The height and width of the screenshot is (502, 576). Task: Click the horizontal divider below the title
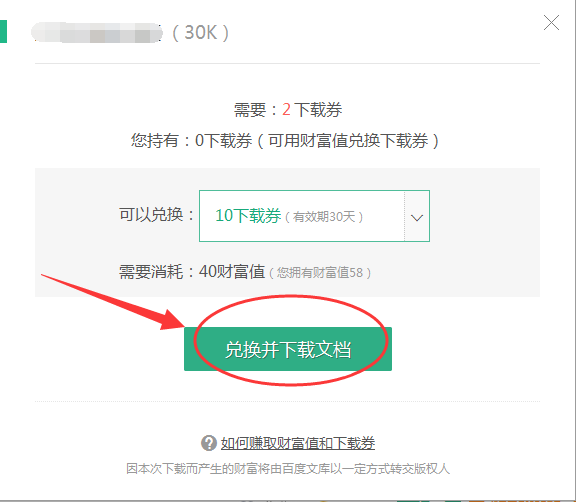point(287,64)
